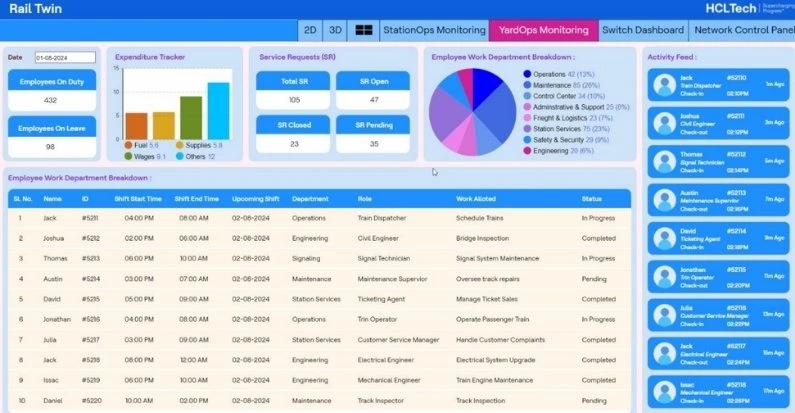Click the SR Open card

click(x=372, y=89)
